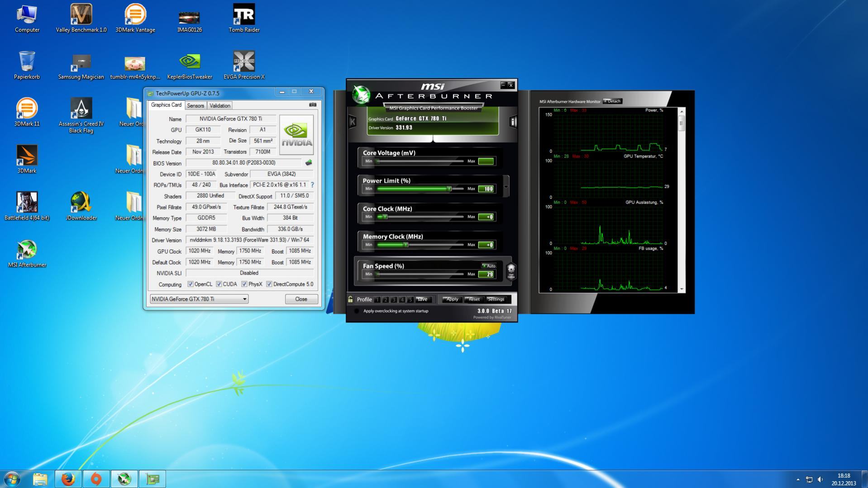Toggle the PhysX checkbox in GPU-Z

point(244,284)
